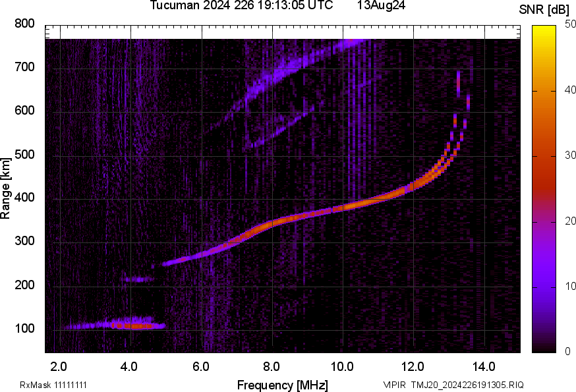The height and width of the screenshot is (392, 576).
Task: Click the frequency axis tick '12.0'
Action: click(413, 366)
